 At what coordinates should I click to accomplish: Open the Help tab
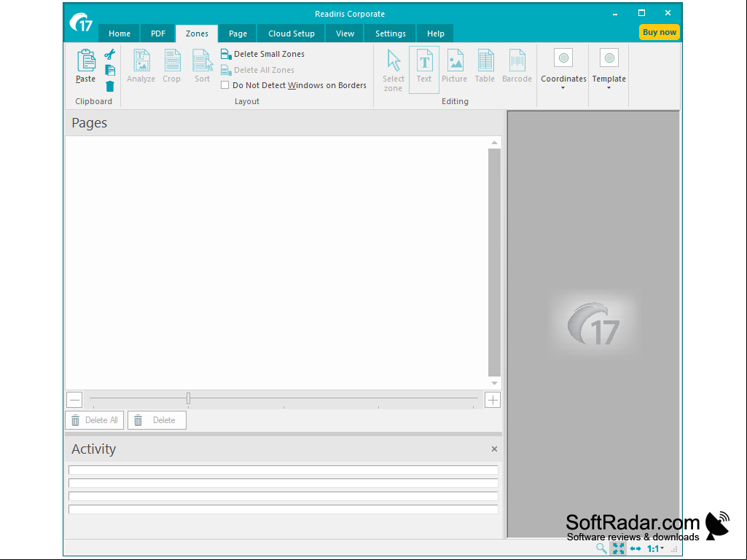point(435,33)
